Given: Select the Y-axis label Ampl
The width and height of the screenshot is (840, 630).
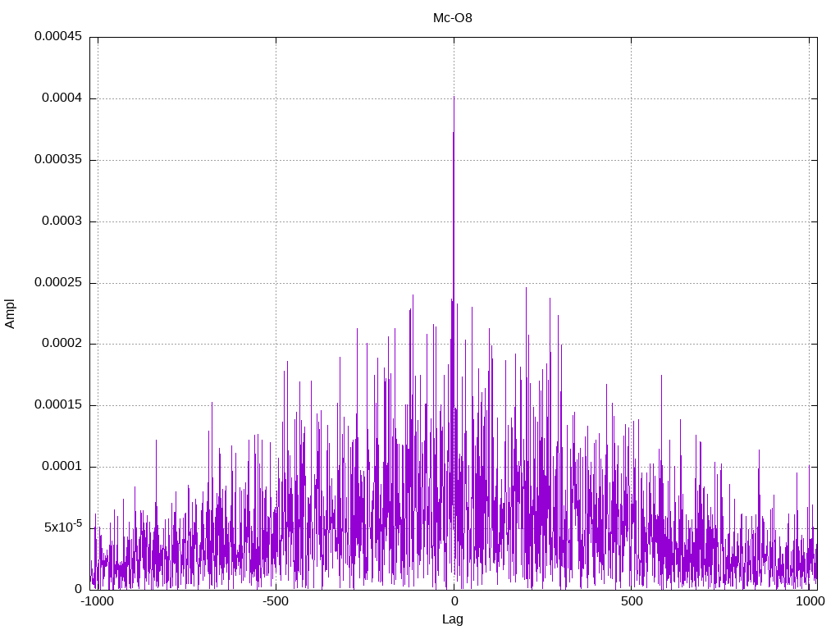Looking at the screenshot, I should pos(10,314).
